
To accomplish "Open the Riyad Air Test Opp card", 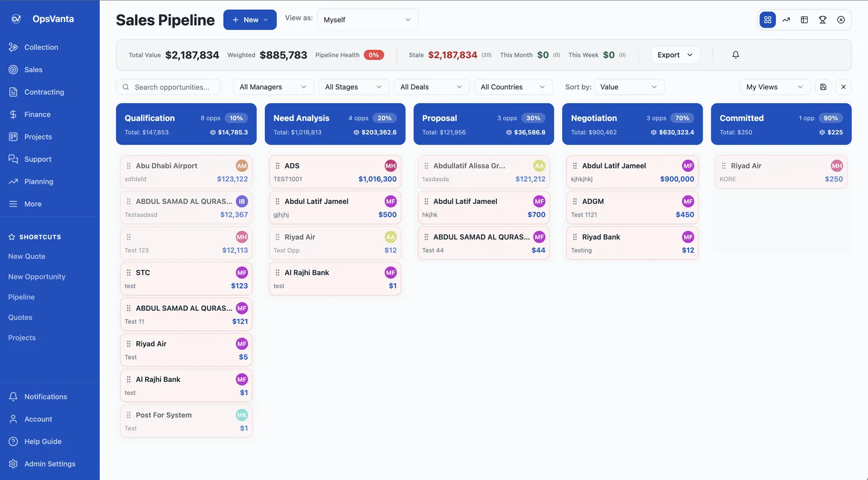I will tap(335, 244).
